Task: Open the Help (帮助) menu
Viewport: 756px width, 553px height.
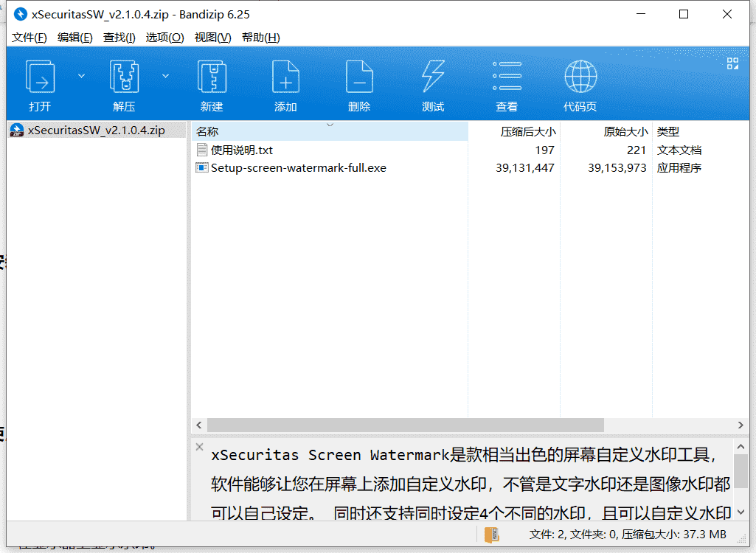Action: pyautogui.click(x=261, y=38)
